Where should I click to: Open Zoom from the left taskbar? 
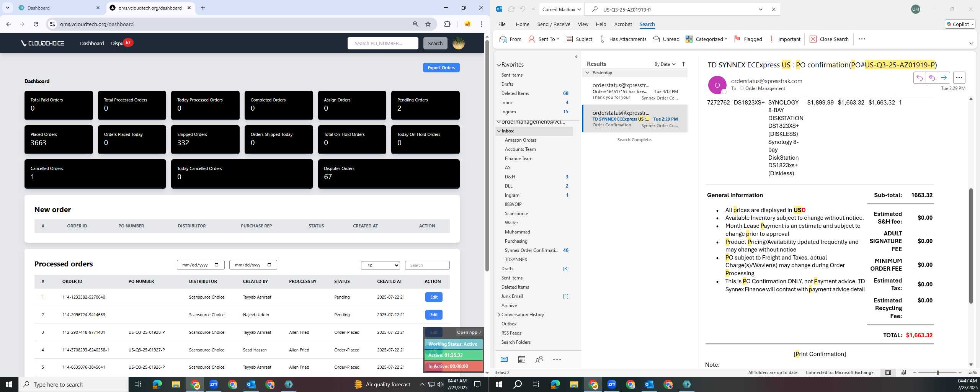click(x=213, y=384)
